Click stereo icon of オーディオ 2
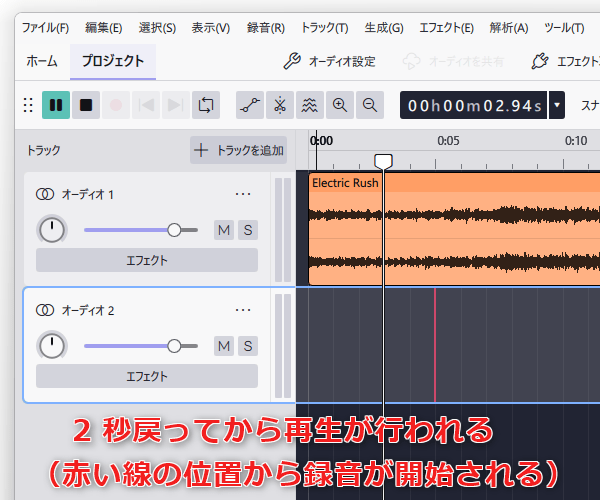 tap(45, 310)
